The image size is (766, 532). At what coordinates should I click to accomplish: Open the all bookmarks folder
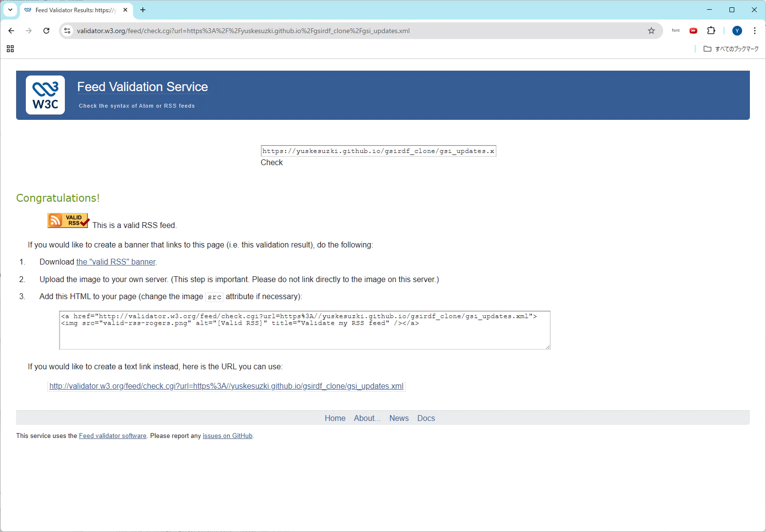(731, 49)
